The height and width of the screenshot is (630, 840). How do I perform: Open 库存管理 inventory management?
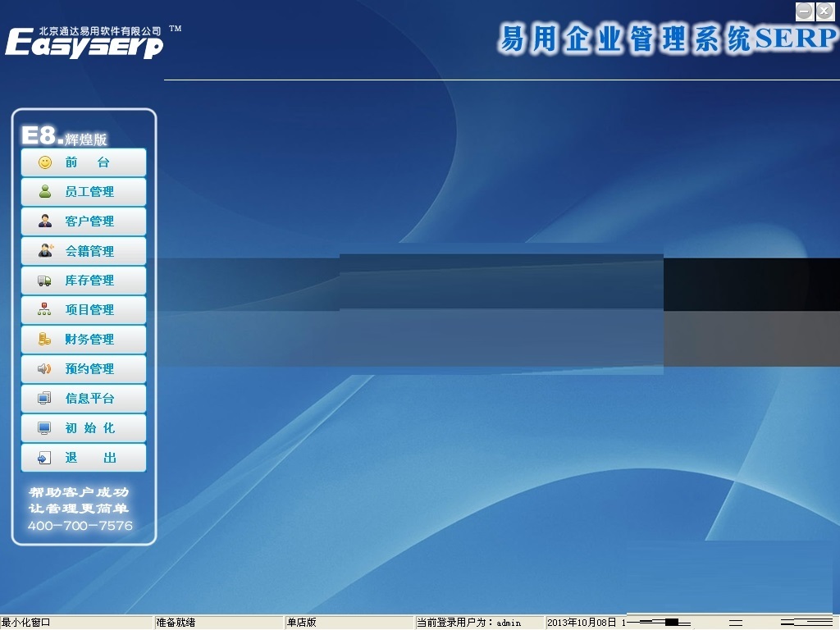[x=84, y=281]
